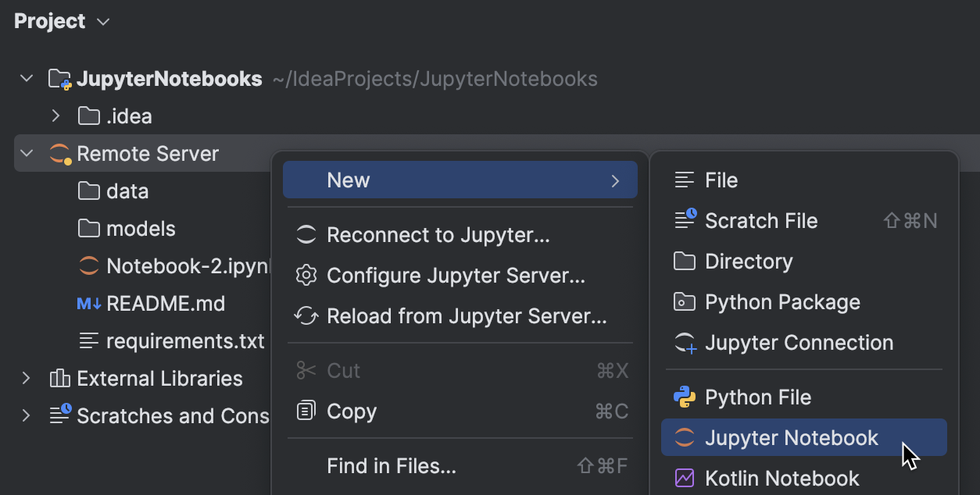Click the Markdown icon beside README.md
Image resolution: width=980 pixels, height=495 pixels.
click(89, 304)
